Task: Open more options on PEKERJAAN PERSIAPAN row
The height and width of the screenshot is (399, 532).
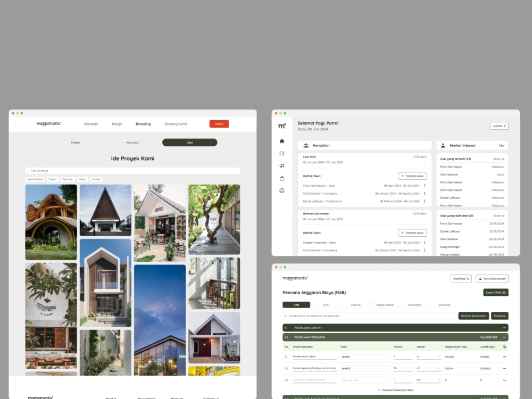Action: pyautogui.click(x=504, y=337)
